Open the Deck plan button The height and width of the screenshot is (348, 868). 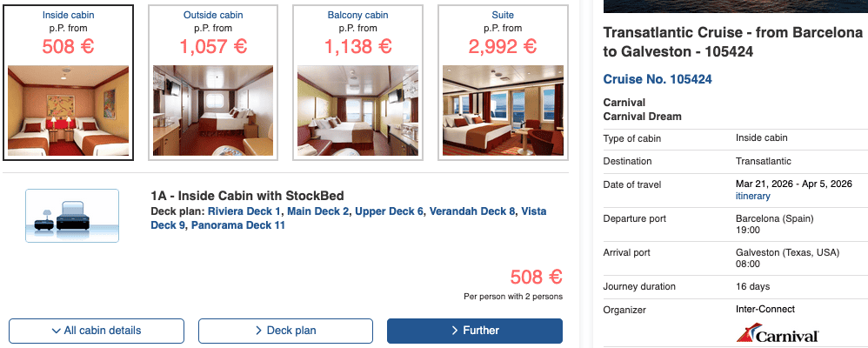tap(285, 331)
